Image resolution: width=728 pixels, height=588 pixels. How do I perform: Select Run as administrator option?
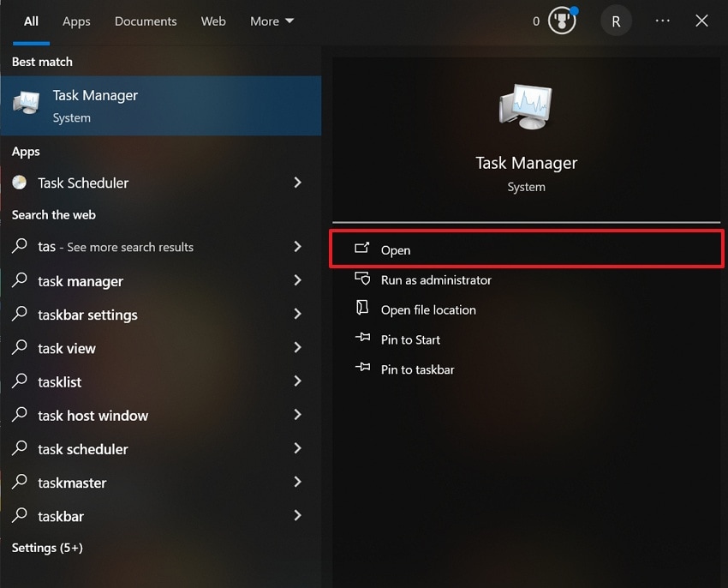coord(435,279)
